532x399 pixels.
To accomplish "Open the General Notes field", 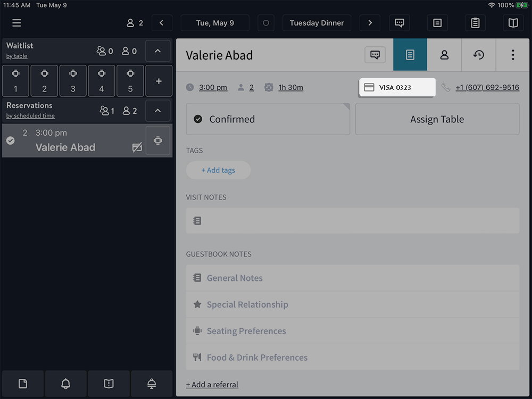I will 353,278.
